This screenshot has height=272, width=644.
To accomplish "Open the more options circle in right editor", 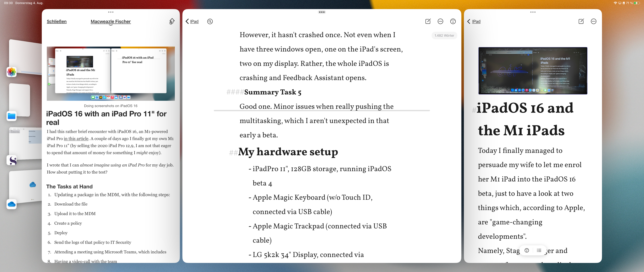I will 594,22.
